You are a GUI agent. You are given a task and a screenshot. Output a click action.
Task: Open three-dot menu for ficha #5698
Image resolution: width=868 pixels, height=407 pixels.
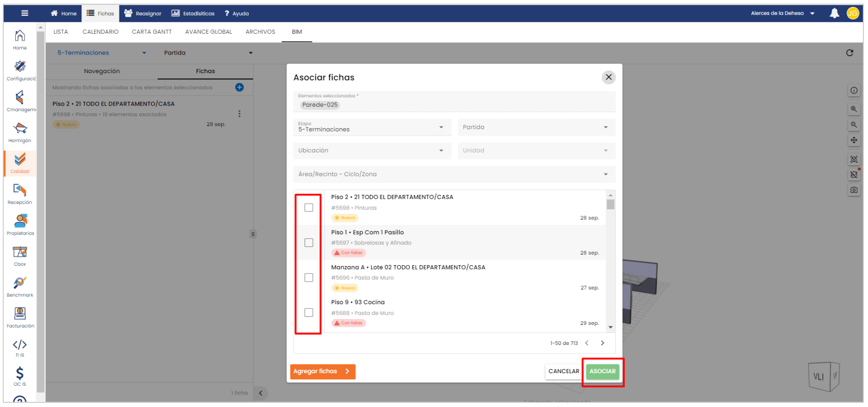coord(239,114)
